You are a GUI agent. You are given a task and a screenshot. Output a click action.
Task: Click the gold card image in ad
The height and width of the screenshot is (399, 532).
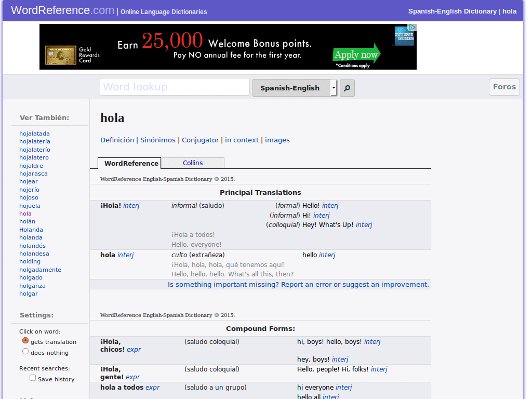point(61,55)
